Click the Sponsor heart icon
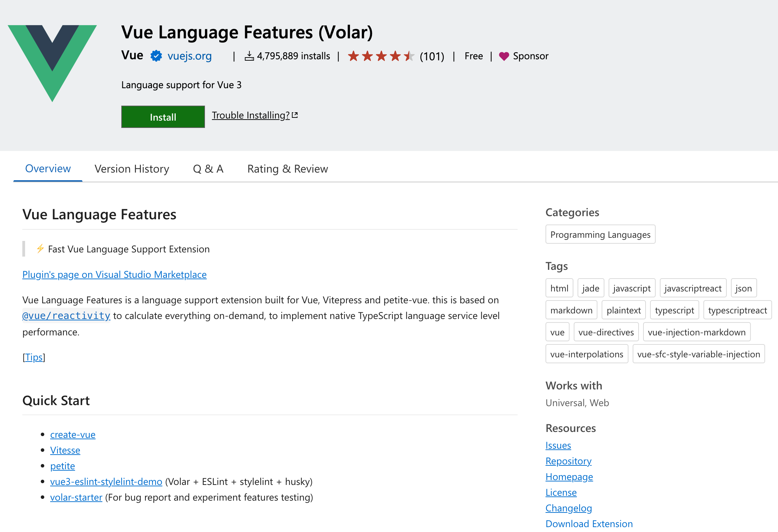This screenshot has width=778, height=532. click(x=504, y=56)
